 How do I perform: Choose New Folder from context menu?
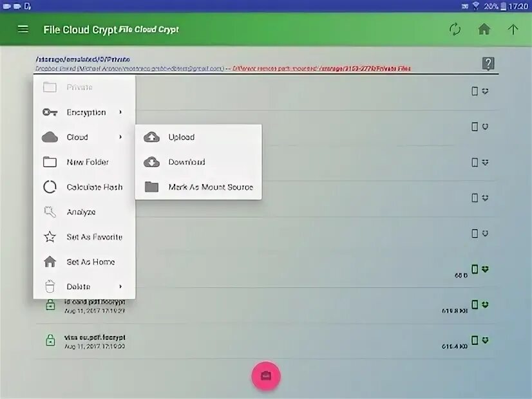(x=84, y=162)
